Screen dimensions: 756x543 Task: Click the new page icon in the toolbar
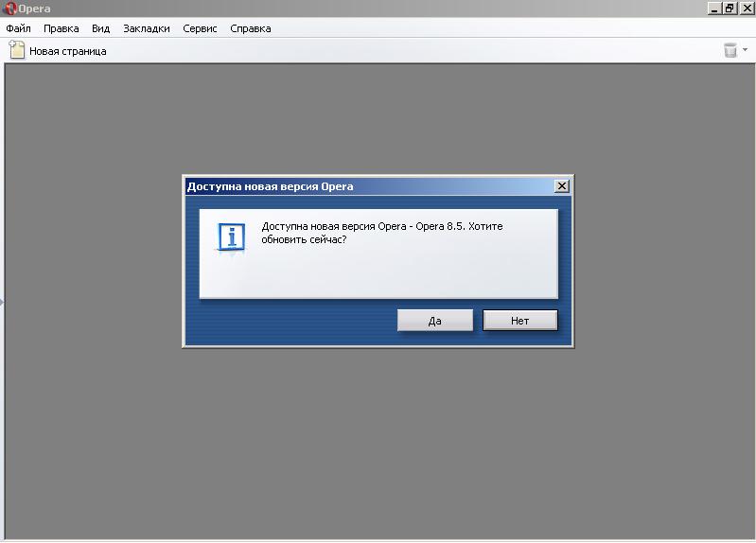click(x=17, y=50)
